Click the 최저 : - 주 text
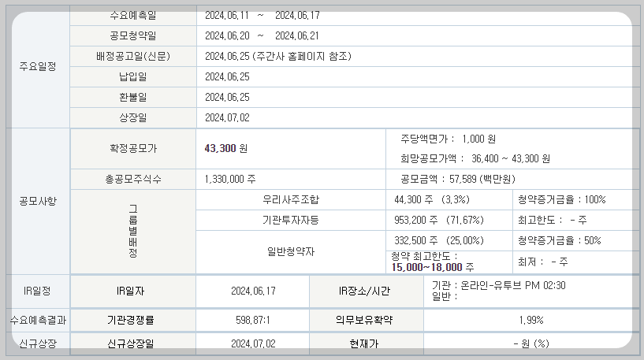The height and width of the screenshot is (360, 644). point(542,262)
